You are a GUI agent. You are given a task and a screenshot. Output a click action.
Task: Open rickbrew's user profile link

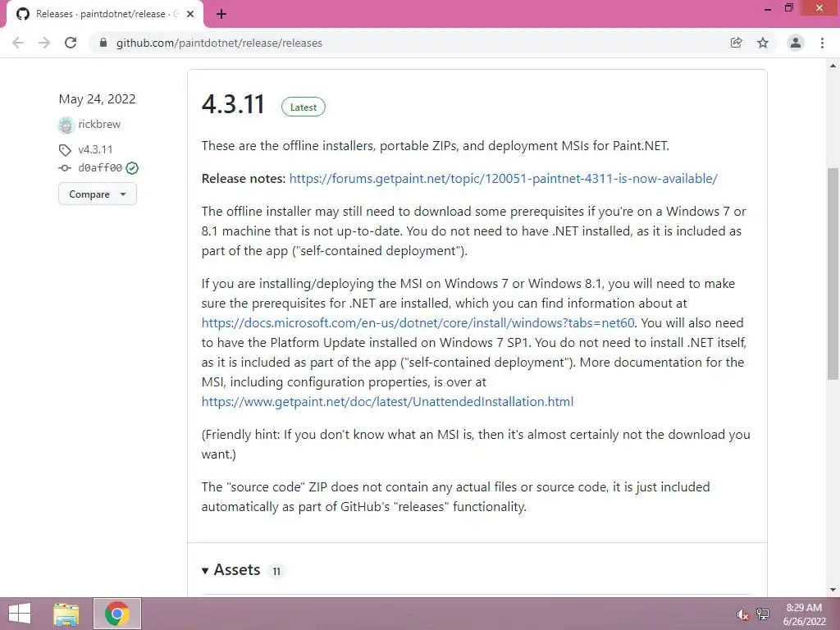(99, 125)
